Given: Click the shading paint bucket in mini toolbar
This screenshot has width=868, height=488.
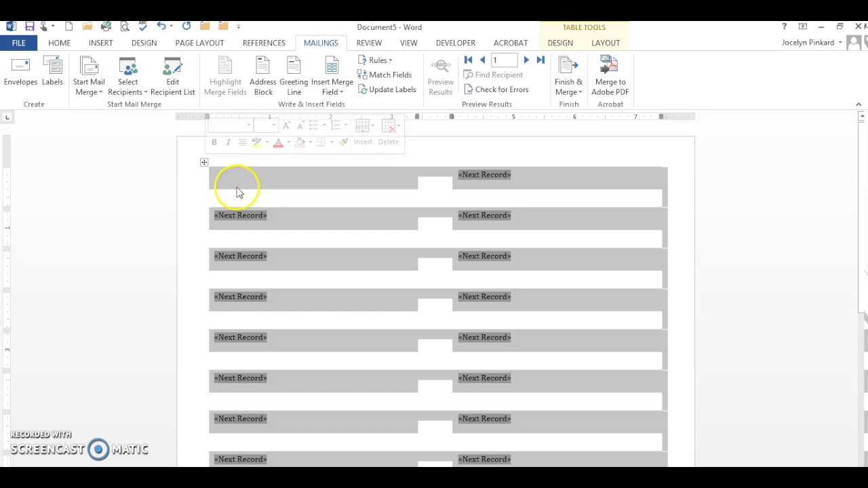Looking at the screenshot, I should [x=300, y=142].
